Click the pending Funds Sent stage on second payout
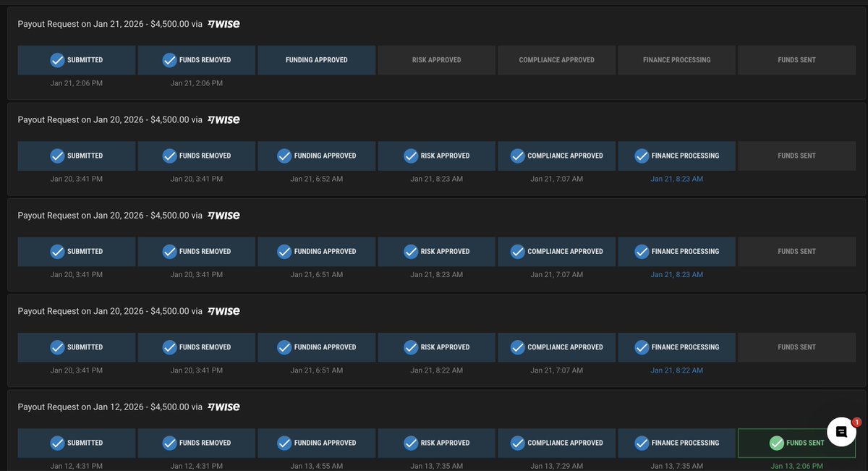The image size is (868, 471). click(796, 156)
